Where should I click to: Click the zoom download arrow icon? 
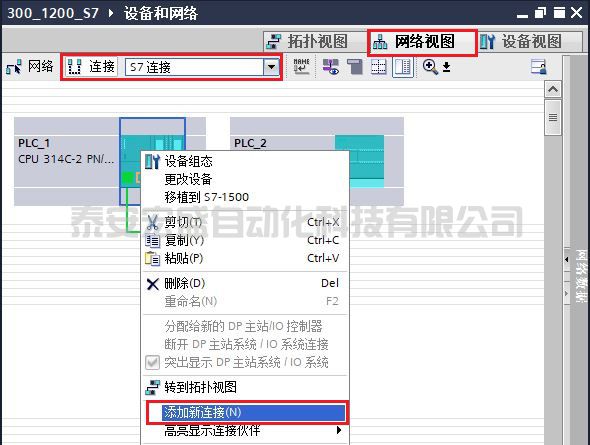coord(446,67)
